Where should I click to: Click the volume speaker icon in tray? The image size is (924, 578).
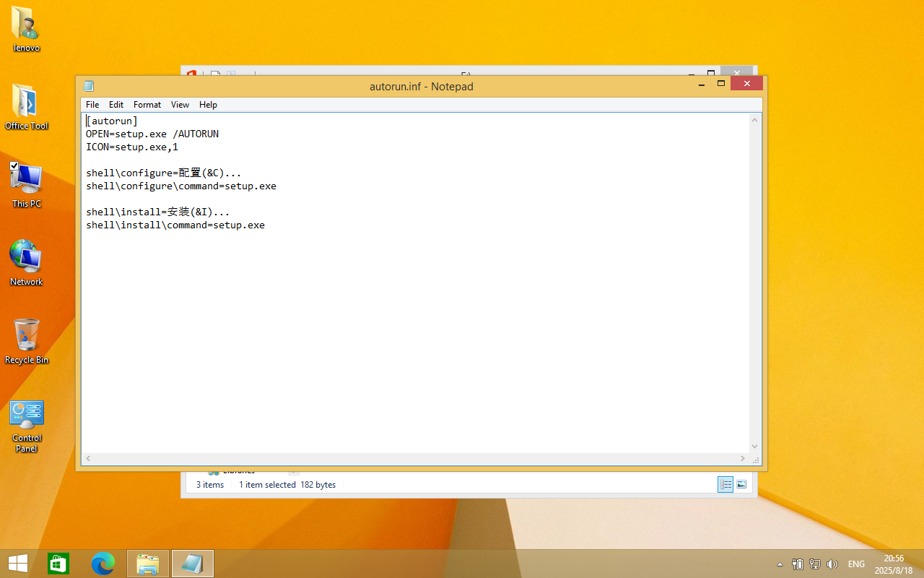coord(832,564)
